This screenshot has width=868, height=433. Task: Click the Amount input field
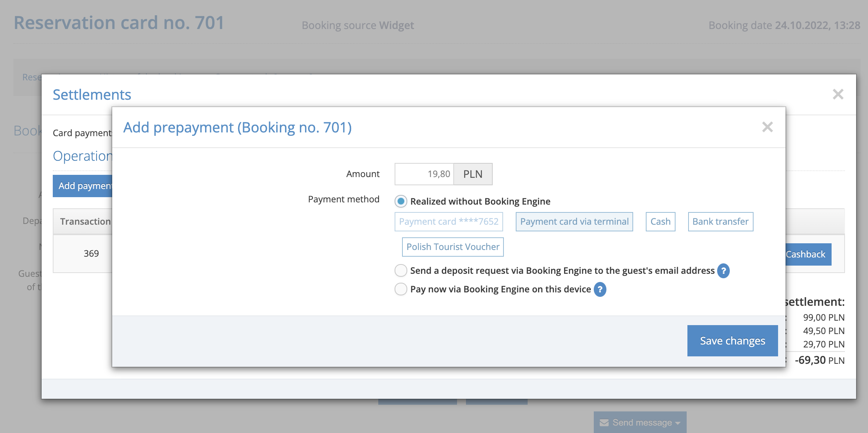pos(424,174)
